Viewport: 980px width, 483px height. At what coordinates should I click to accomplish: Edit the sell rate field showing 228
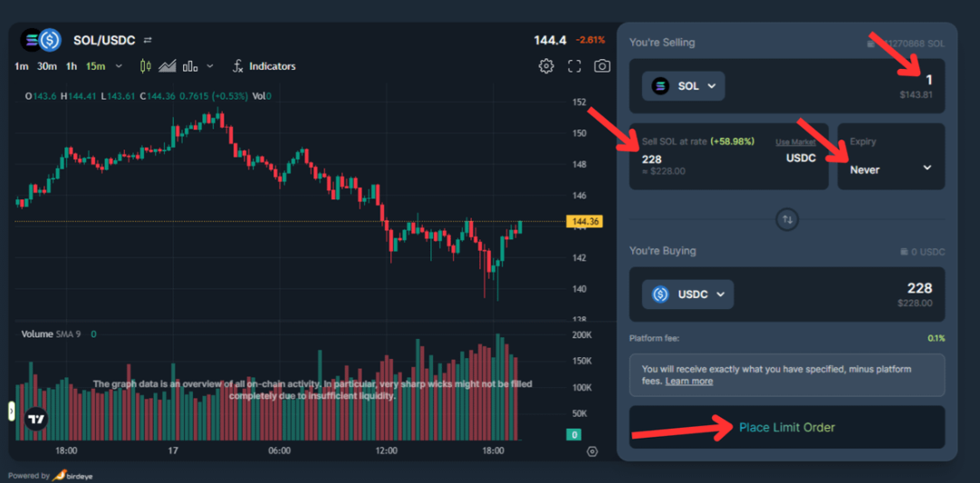651,159
